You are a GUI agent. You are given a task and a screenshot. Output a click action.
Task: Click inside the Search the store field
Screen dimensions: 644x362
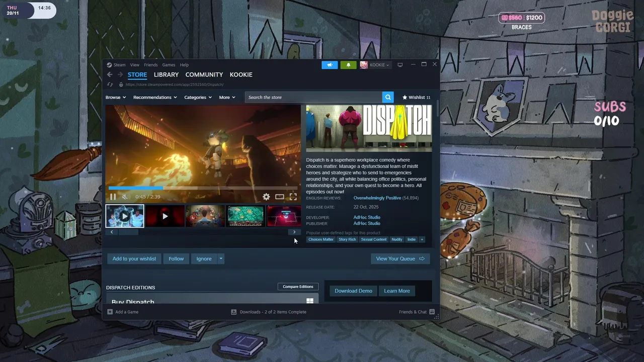coord(313,97)
